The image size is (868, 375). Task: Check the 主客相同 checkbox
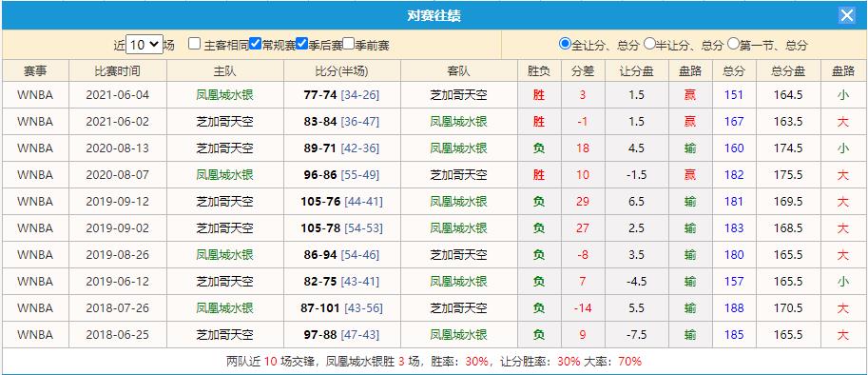coord(194,44)
